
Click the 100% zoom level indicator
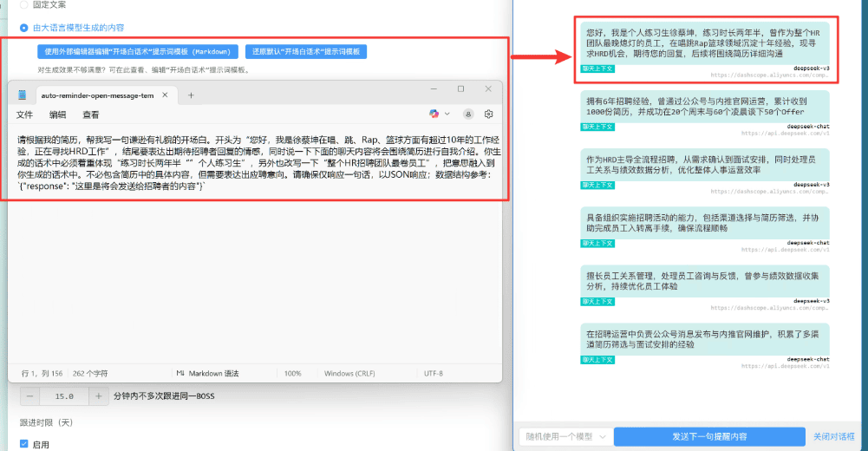click(x=293, y=374)
